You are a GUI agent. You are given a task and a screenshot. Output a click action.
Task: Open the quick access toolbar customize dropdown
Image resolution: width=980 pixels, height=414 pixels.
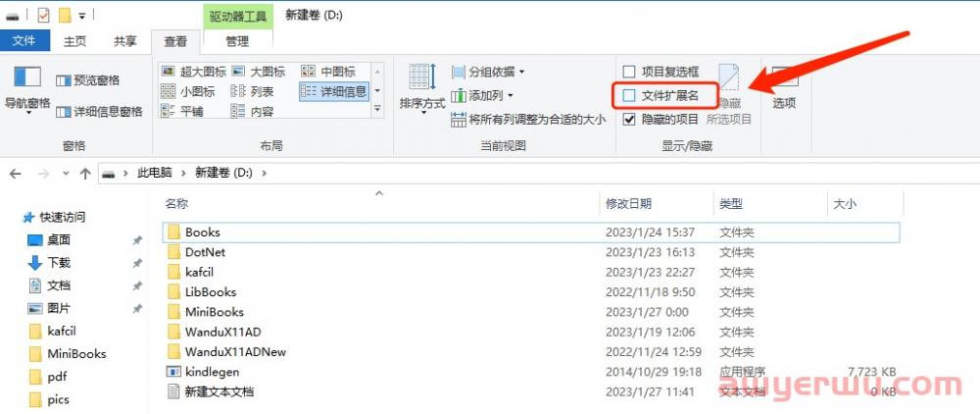82,16
